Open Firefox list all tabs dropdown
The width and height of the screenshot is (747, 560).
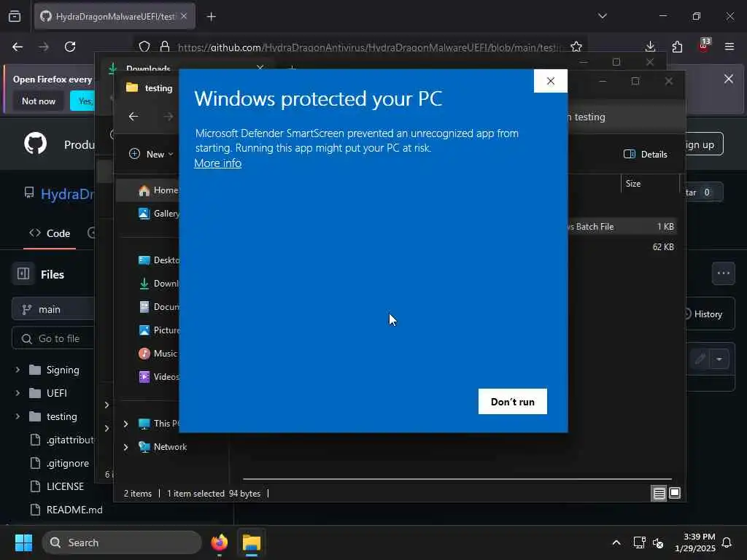point(603,16)
